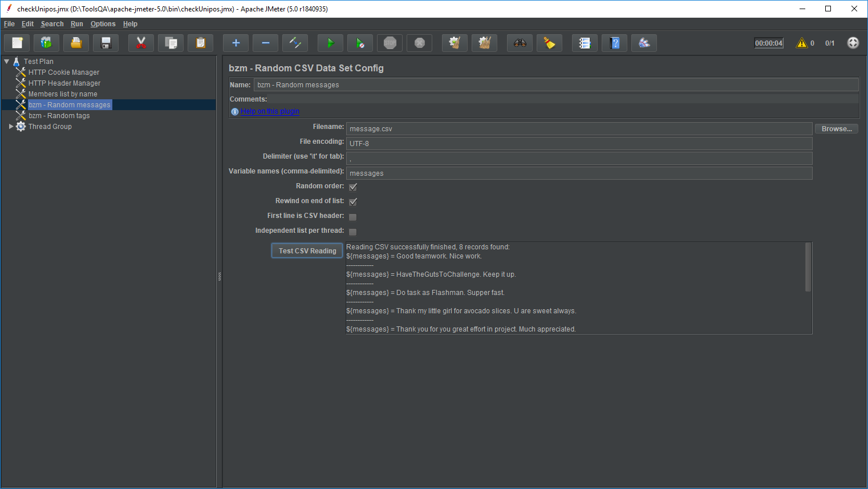Open the Plugins Manager toolbar icon
The width and height of the screenshot is (868, 489).
(644, 43)
